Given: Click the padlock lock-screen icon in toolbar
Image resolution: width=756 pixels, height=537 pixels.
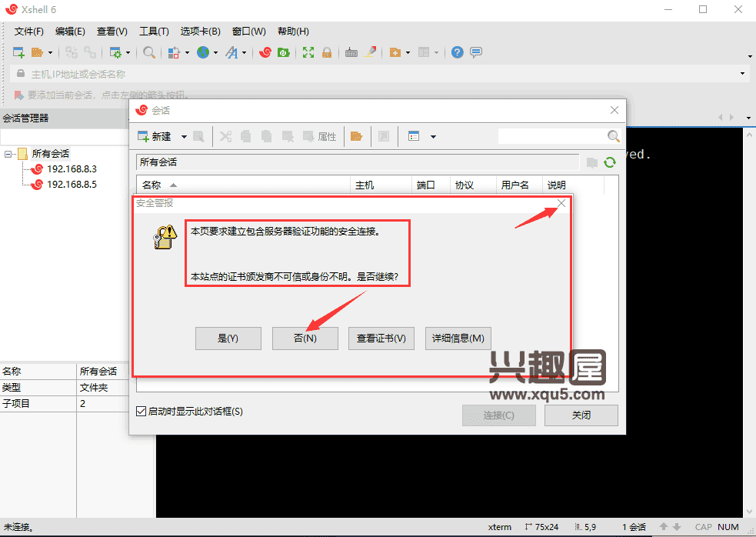Looking at the screenshot, I should pos(327,52).
